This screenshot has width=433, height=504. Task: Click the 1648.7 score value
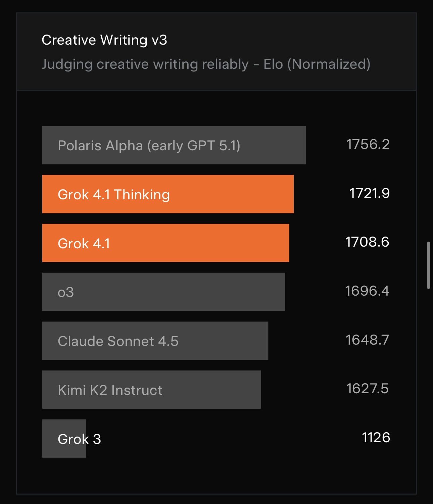tap(367, 340)
